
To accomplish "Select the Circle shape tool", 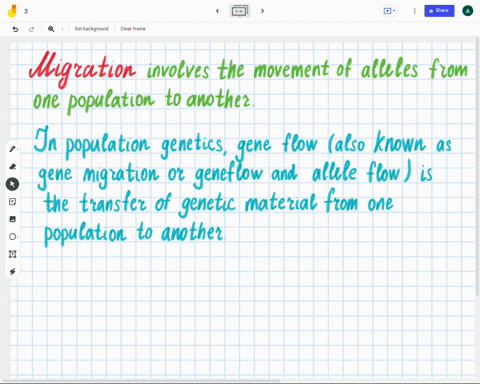I will [x=13, y=237].
